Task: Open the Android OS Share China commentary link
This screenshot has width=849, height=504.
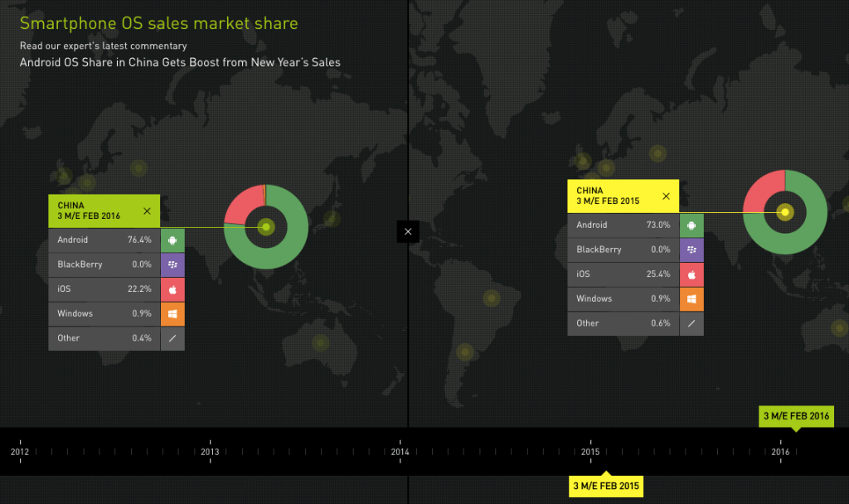Action: click(180, 62)
